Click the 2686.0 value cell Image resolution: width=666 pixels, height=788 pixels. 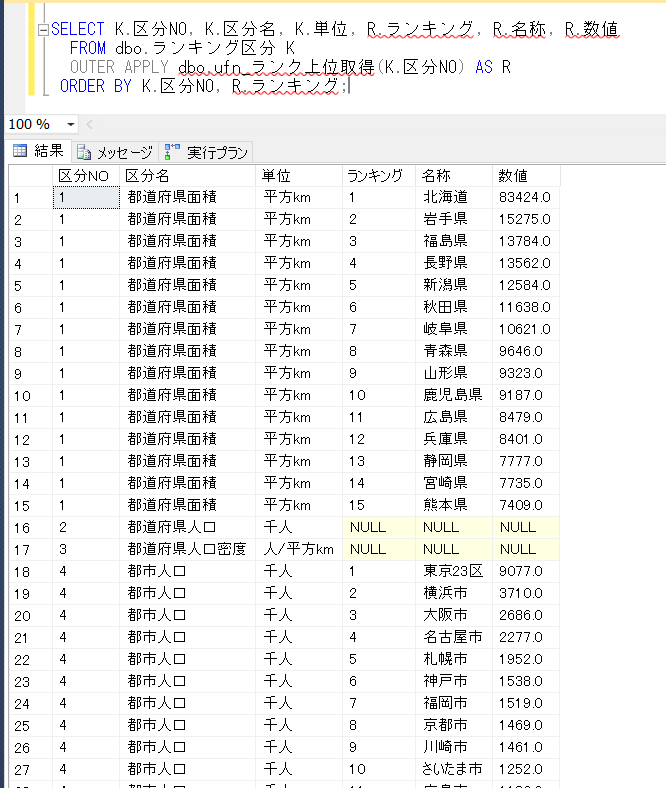coord(526,615)
